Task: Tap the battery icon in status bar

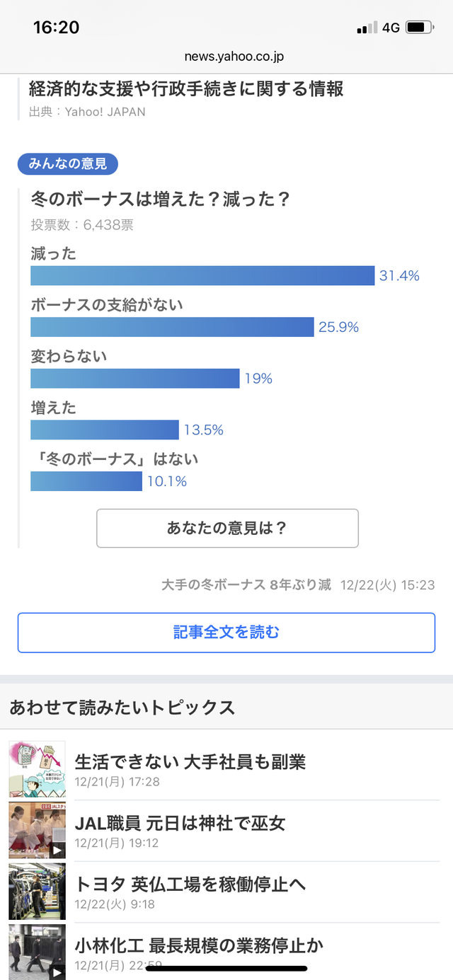Action: coord(420,28)
